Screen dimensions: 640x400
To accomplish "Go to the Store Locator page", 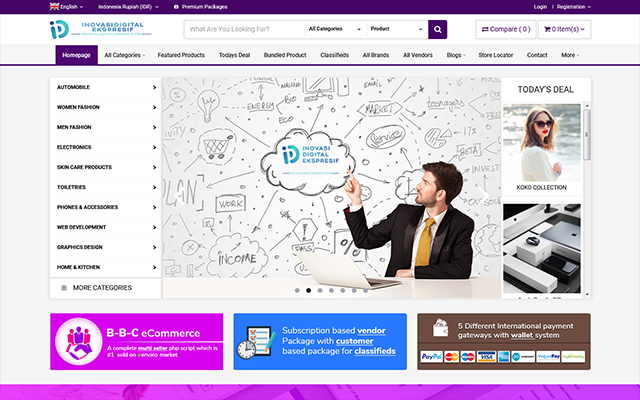I will (x=497, y=55).
